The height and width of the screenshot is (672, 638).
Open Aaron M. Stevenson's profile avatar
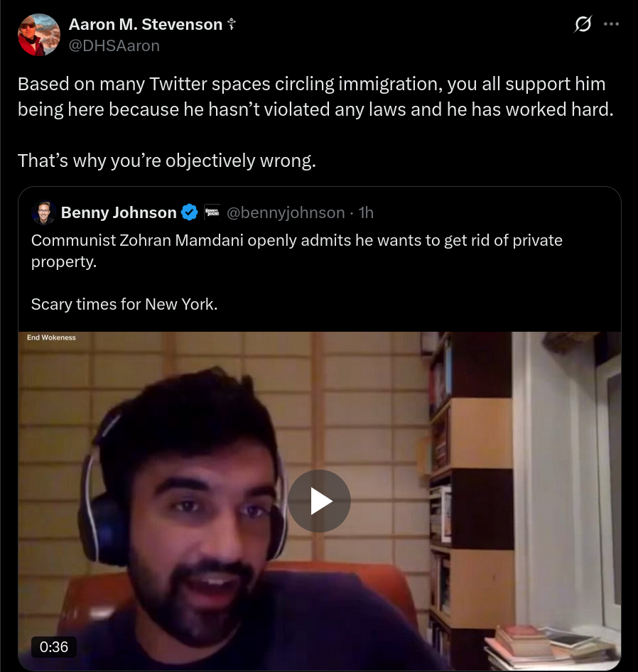[39, 35]
